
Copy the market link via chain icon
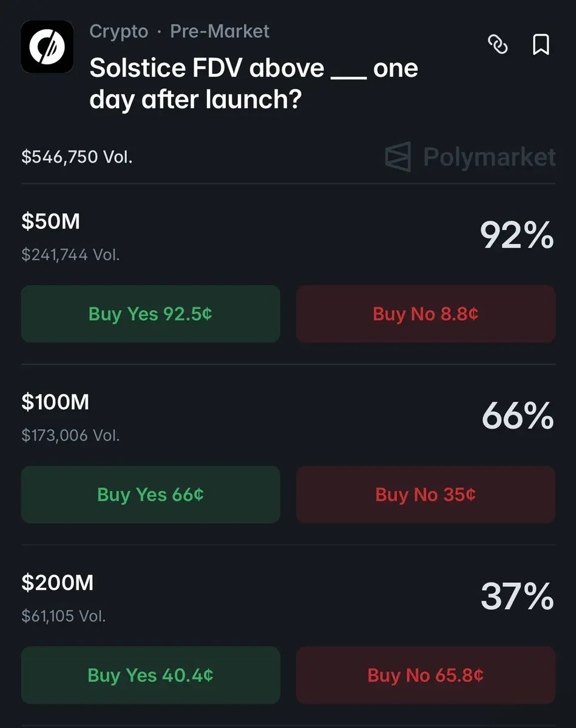(498, 44)
